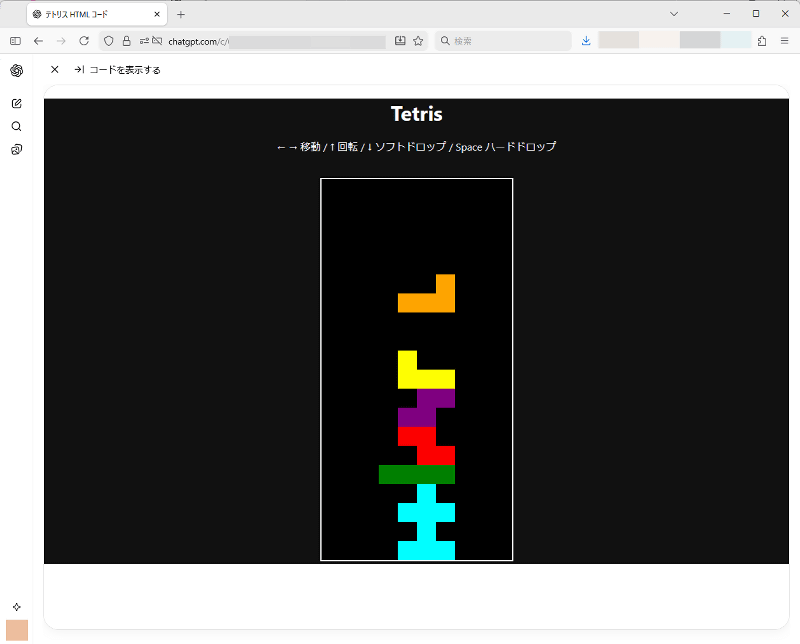Select the テトリス HTML コード tab
Screen dimensions: 800x644
[90, 14]
